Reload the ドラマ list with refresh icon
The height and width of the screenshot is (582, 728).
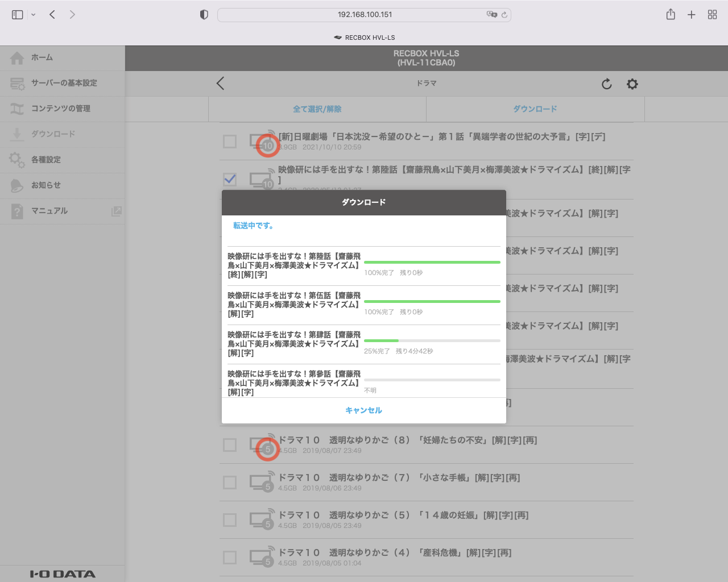pyautogui.click(x=607, y=84)
